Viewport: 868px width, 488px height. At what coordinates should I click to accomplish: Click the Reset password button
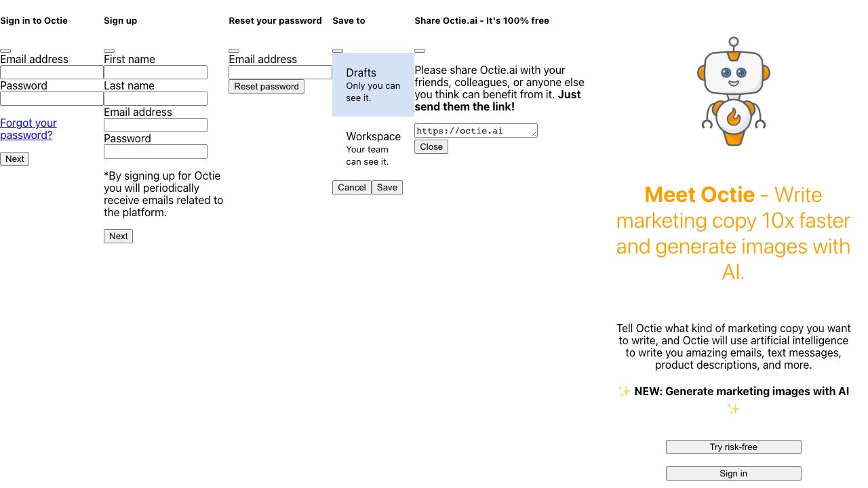pyautogui.click(x=267, y=87)
